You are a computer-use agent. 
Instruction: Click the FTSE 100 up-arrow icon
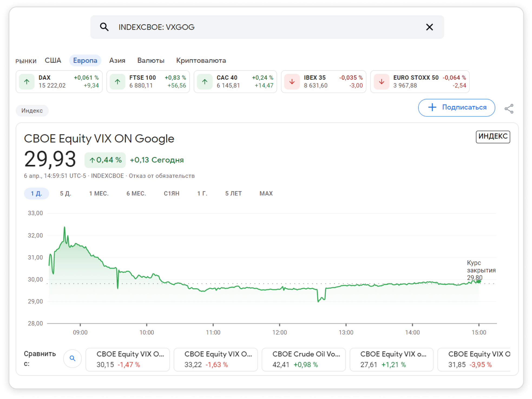click(x=117, y=81)
